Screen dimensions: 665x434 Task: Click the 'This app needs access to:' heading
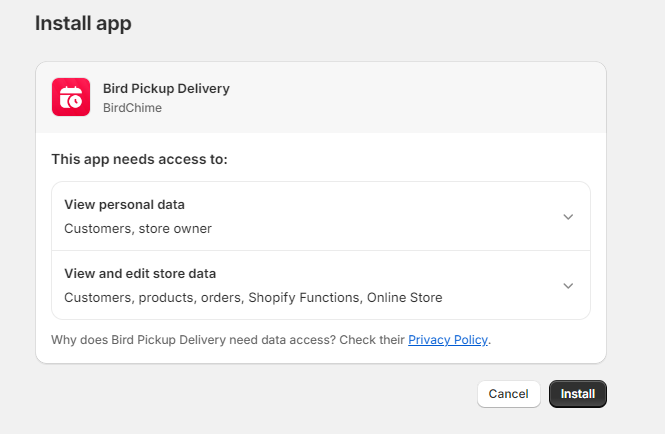[139, 159]
